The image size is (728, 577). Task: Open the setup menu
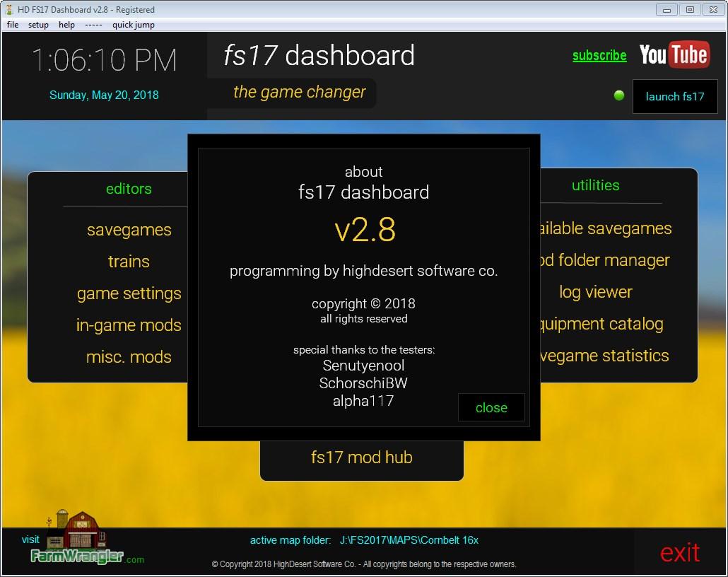click(38, 25)
